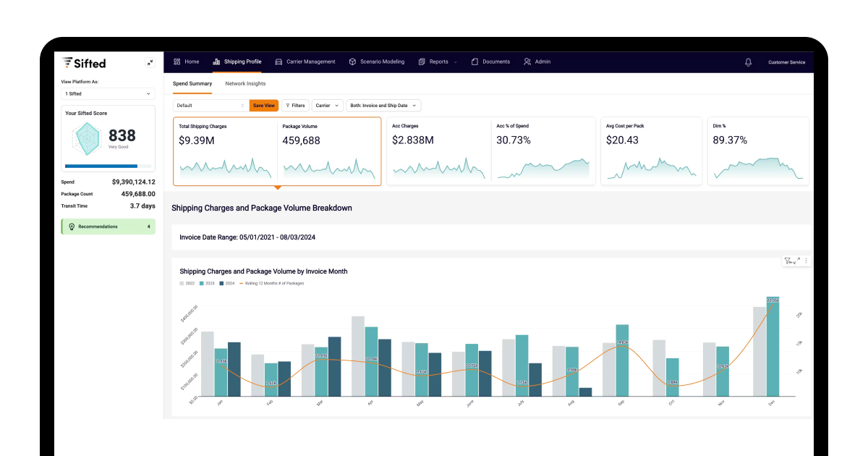This screenshot has width=868, height=456.
Task: Switch to the Network Insights tab
Action: tap(245, 84)
